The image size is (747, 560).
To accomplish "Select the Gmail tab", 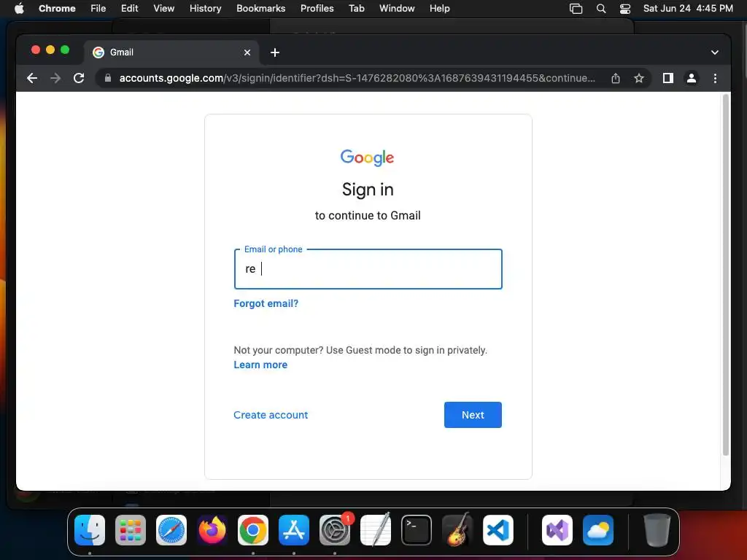I will click(172, 52).
